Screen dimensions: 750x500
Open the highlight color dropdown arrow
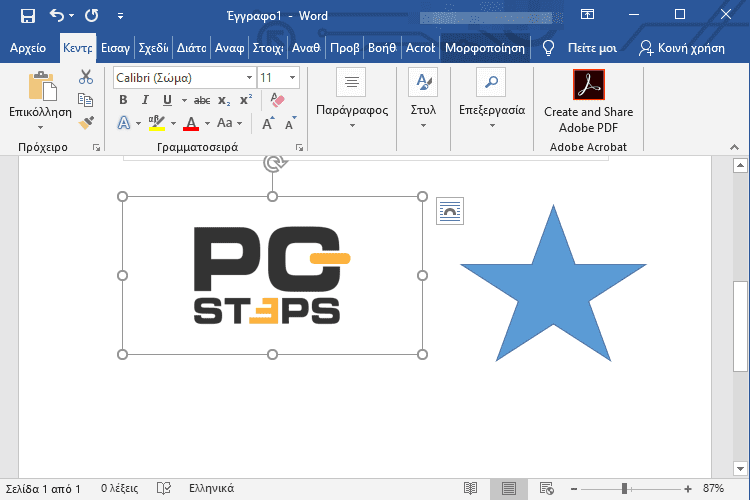[173, 123]
